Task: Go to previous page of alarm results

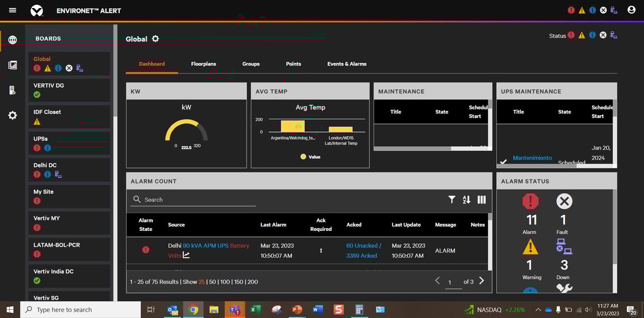Action: point(438,281)
